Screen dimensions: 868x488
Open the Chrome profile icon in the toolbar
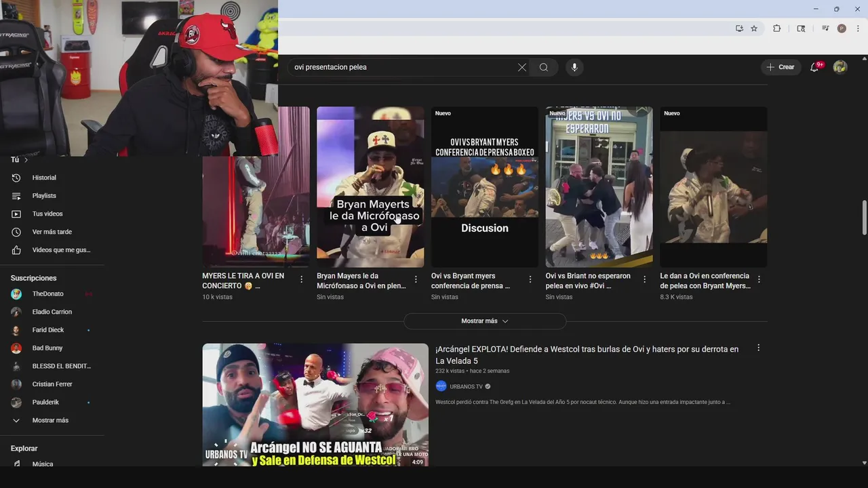click(842, 28)
